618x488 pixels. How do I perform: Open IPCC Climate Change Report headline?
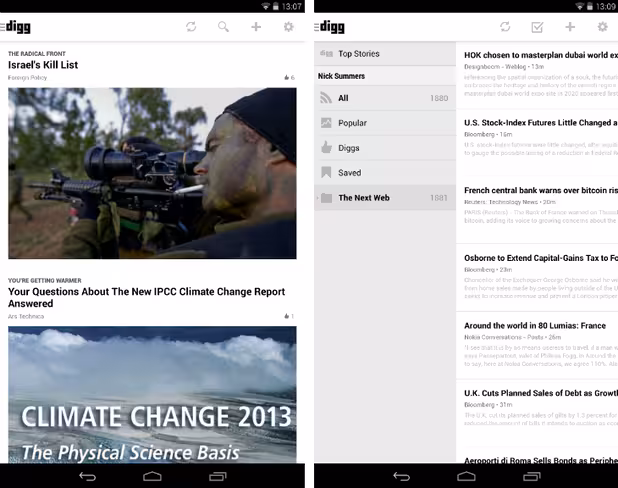click(146, 298)
